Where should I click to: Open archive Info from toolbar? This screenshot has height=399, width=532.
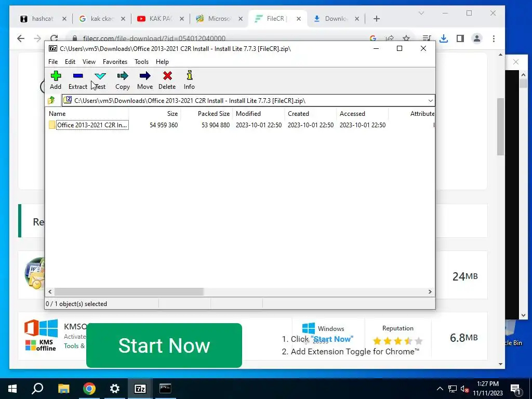click(x=189, y=79)
